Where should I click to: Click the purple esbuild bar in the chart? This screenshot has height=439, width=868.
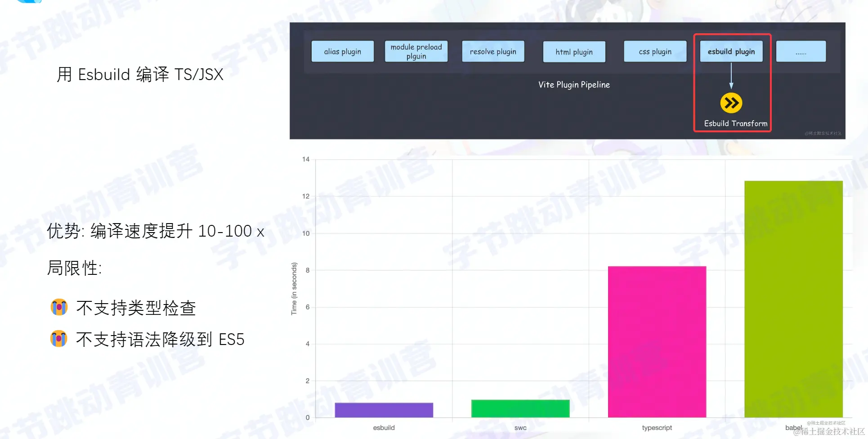tap(384, 410)
